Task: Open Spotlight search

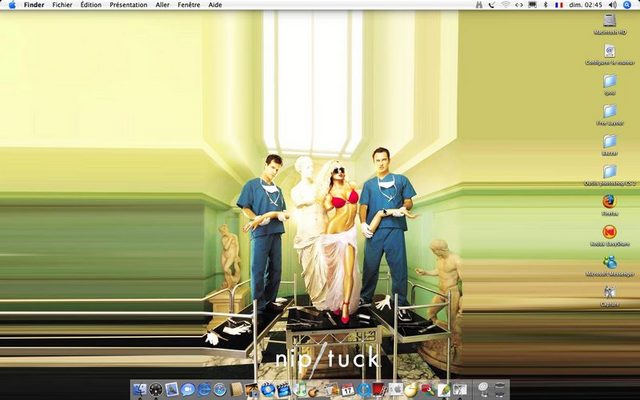Action: 627,5
